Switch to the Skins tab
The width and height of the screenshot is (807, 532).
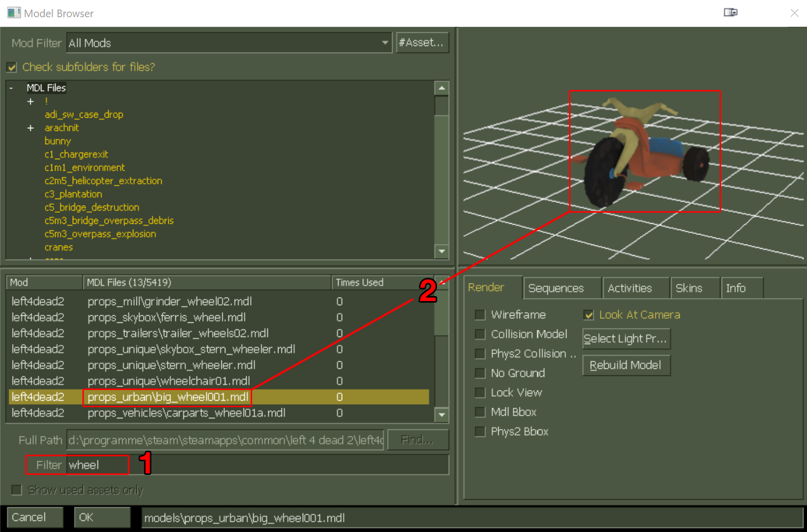click(x=695, y=288)
